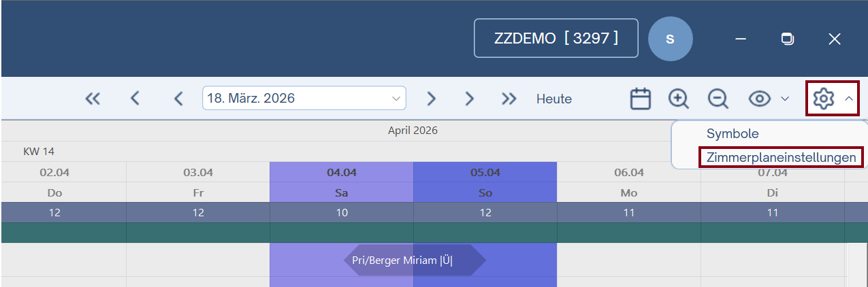Open the user avatar labeled S
Viewport: 868px width, 287px height.
pos(670,39)
